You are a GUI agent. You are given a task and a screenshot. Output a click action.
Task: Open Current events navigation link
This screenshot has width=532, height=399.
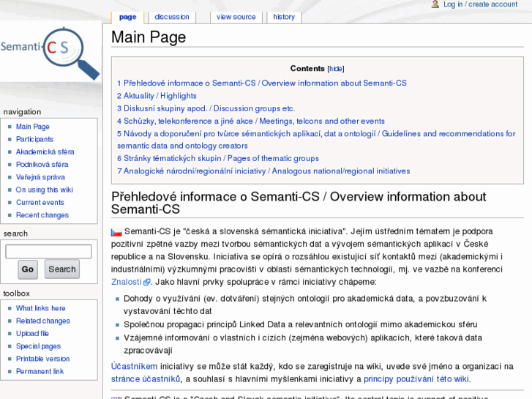[x=40, y=202]
